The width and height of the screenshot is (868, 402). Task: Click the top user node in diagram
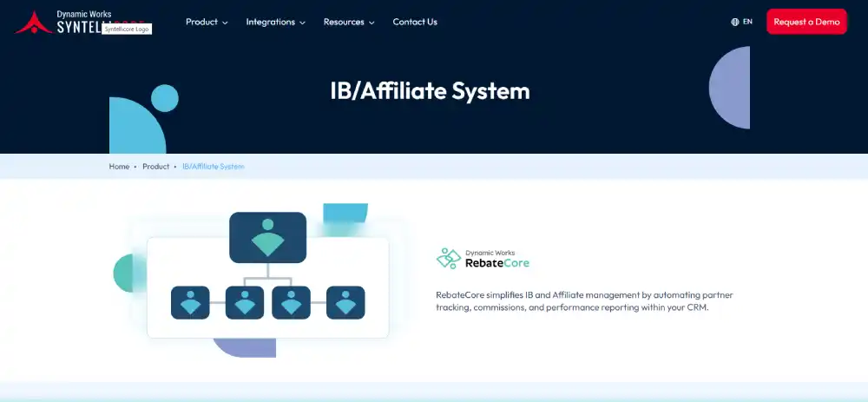[268, 238]
